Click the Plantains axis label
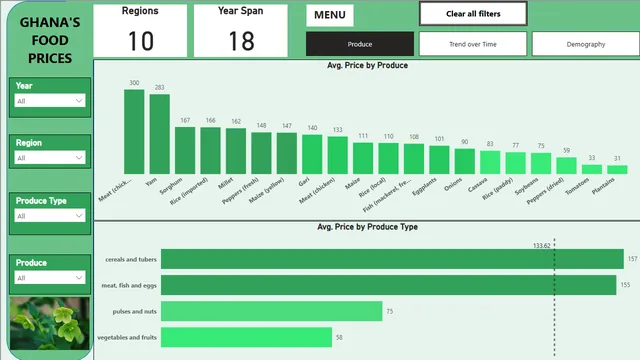 coord(603,187)
